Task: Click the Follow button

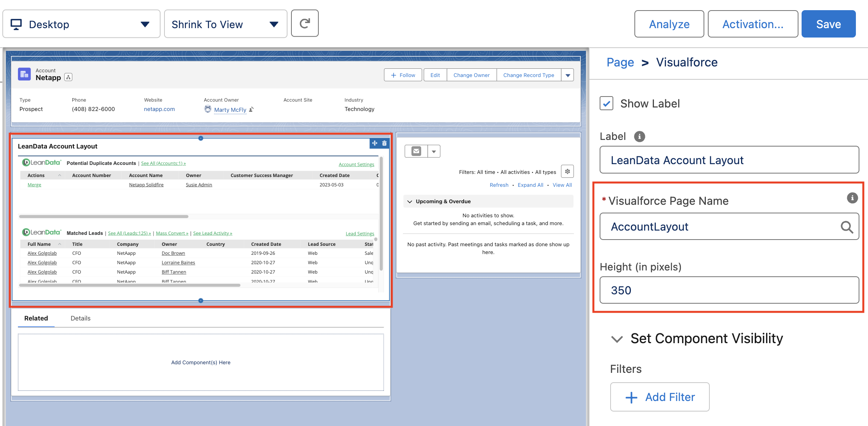Action: [403, 75]
